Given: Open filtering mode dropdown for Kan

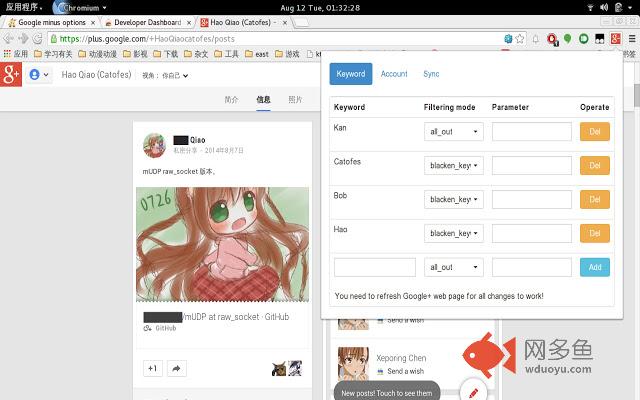Looking at the screenshot, I should (x=453, y=131).
